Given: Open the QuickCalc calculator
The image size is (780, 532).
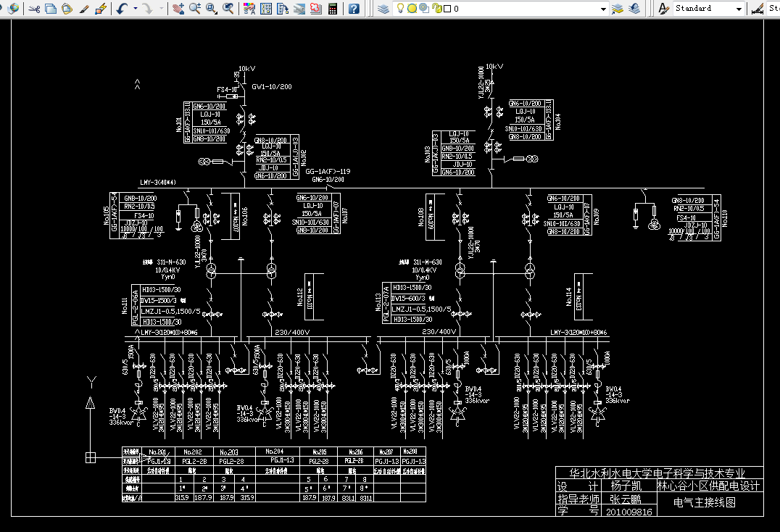Looking at the screenshot, I should click(x=333, y=9).
